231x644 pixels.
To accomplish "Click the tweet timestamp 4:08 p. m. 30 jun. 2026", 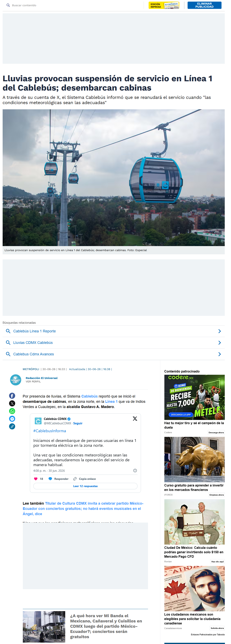I will point(49,471).
